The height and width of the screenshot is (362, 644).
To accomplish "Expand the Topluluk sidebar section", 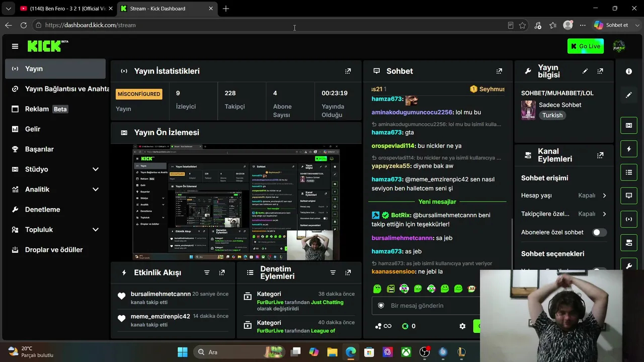I will click(96, 230).
